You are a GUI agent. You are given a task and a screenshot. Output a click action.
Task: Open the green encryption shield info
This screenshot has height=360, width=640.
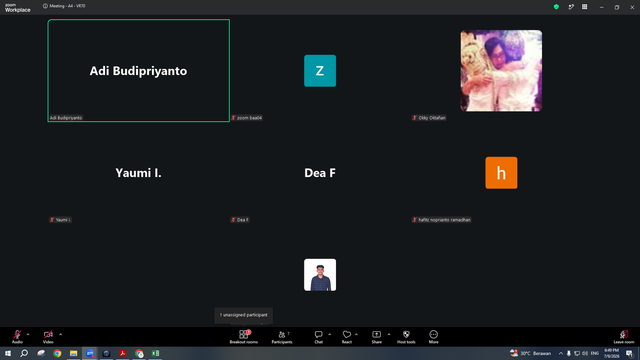pos(556,7)
